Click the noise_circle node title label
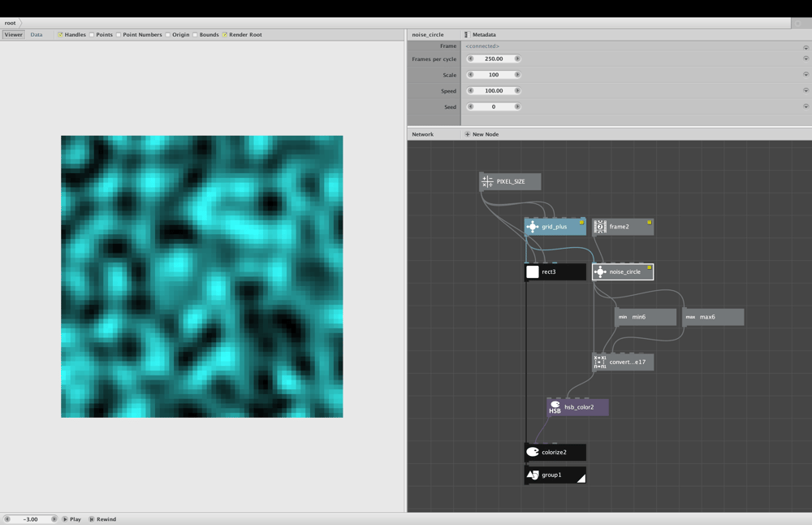 click(x=624, y=271)
